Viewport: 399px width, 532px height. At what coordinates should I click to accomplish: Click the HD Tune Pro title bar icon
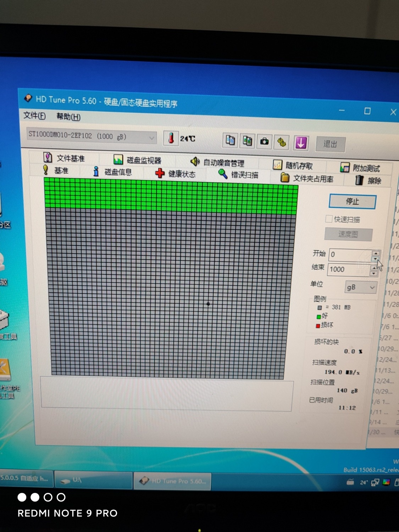click(x=28, y=98)
